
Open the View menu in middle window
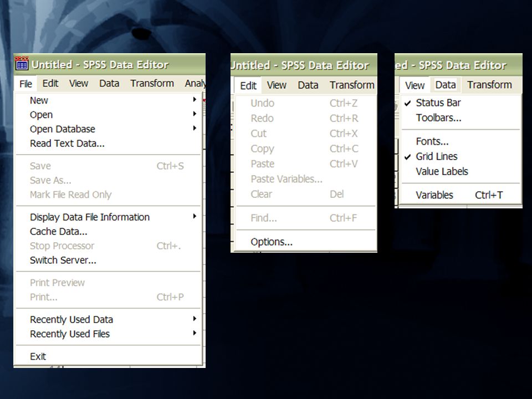(x=277, y=85)
